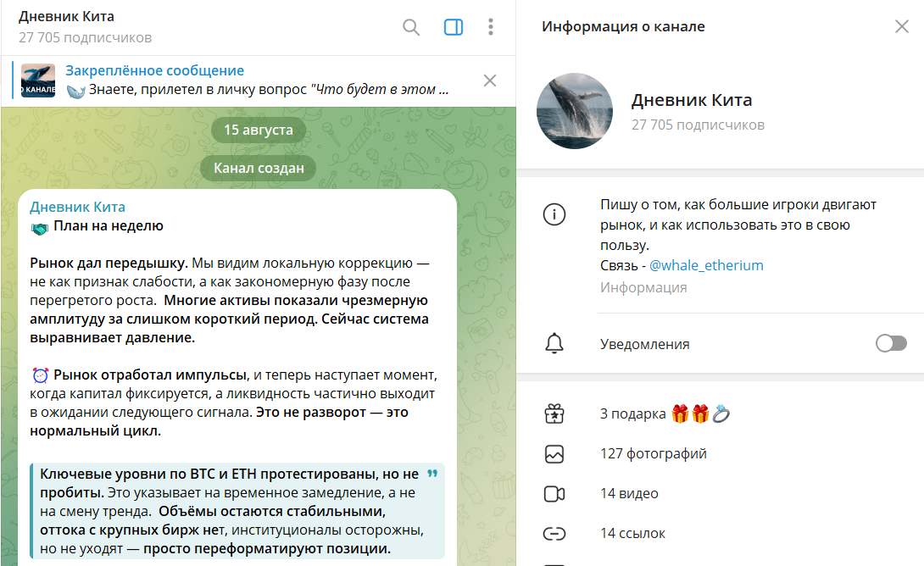Open the @whale_etherium contact link
The image size is (924, 566).
706,265
